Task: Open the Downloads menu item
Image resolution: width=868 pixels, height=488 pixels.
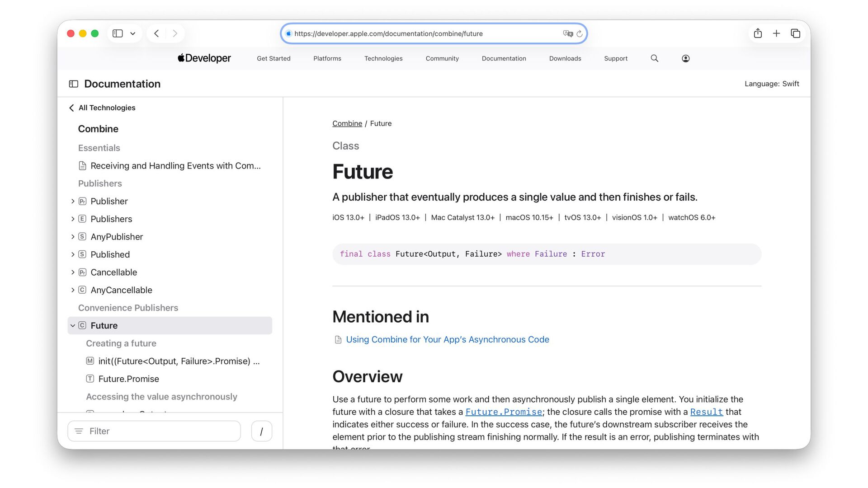Action: tap(565, 58)
